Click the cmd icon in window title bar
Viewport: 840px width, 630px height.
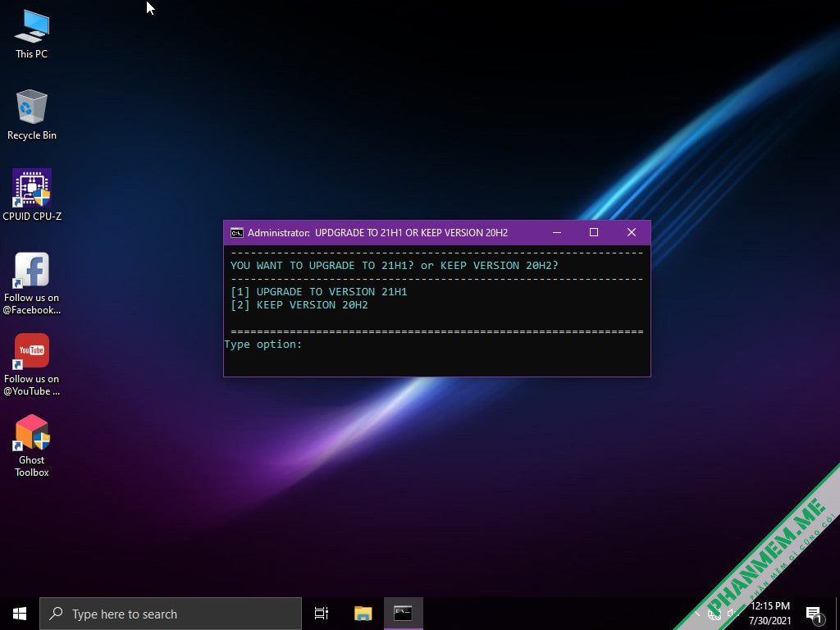pyautogui.click(x=236, y=232)
